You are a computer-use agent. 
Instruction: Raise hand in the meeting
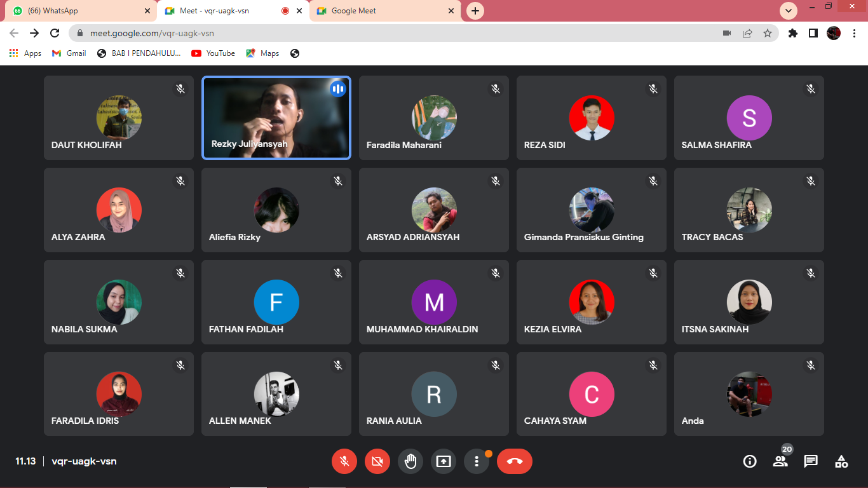(x=410, y=461)
